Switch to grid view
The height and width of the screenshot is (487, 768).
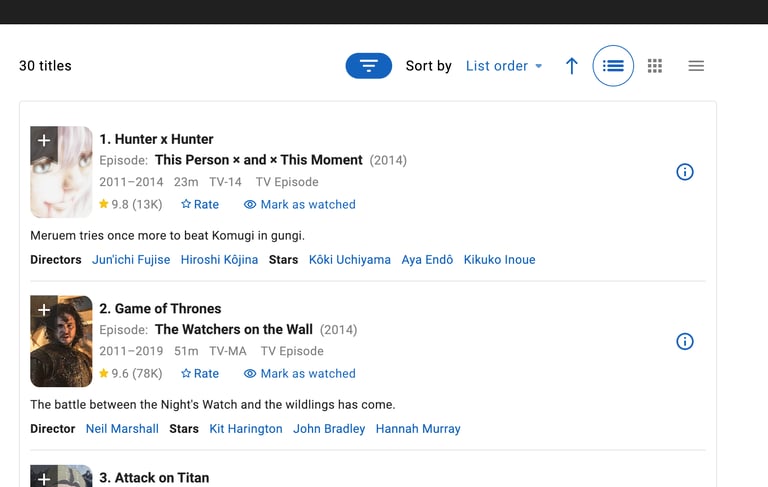pyautogui.click(x=655, y=66)
